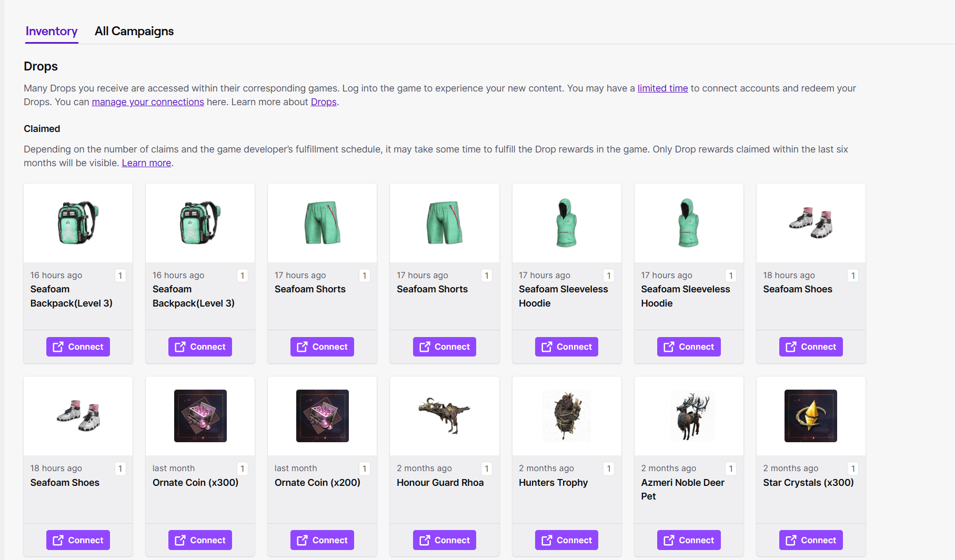955x560 pixels.
Task: Click Connect on the first Seafoam Sleeveless Hoodie card
Action: [x=567, y=347]
